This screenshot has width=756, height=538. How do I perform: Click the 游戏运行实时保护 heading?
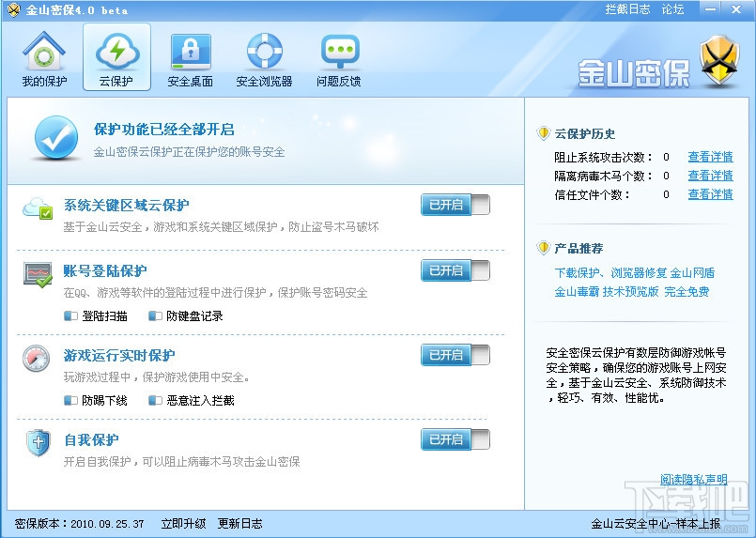(x=119, y=355)
